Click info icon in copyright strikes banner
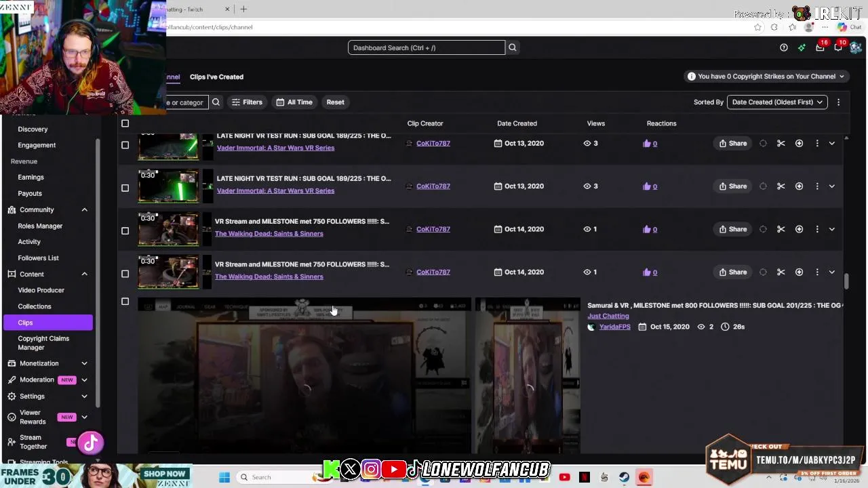The height and width of the screenshot is (488, 868). tap(691, 77)
